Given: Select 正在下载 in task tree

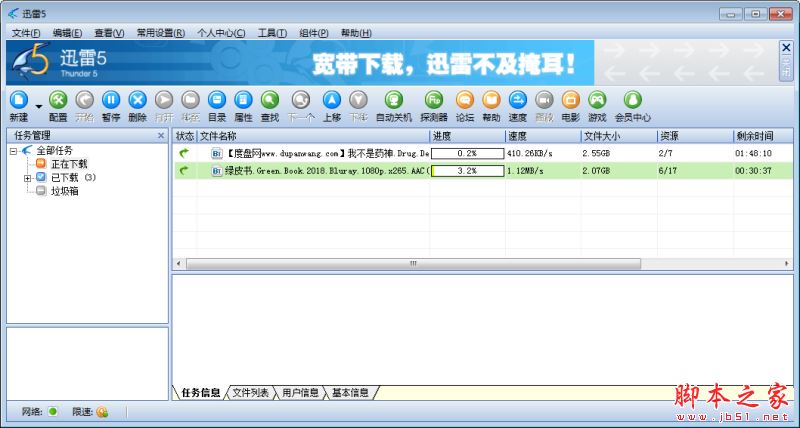Looking at the screenshot, I should [69, 164].
